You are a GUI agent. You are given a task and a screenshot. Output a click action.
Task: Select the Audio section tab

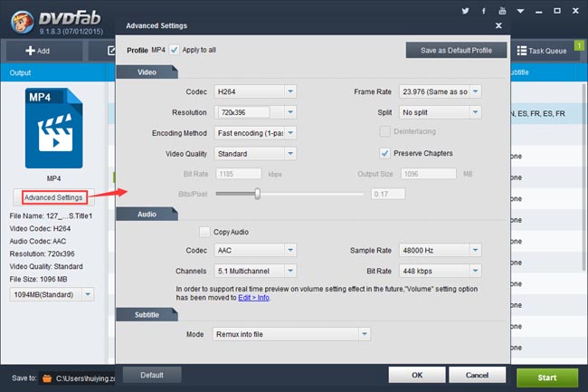tap(147, 214)
